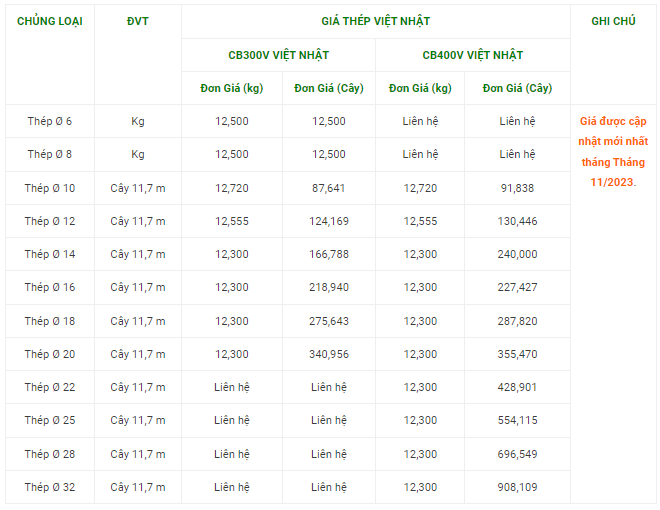
Task: Select the GHI CHÚ column header
Action: pyautogui.click(x=613, y=21)
